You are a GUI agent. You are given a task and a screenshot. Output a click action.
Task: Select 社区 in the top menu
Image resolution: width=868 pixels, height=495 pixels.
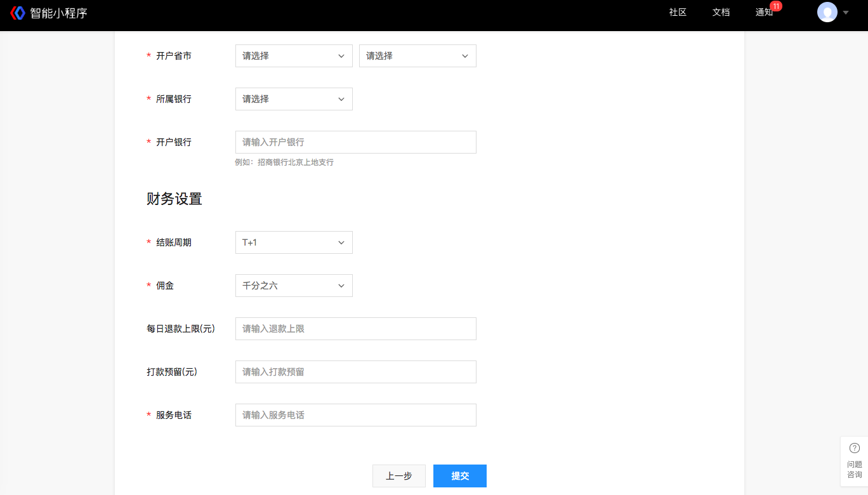tap(676, 12)
